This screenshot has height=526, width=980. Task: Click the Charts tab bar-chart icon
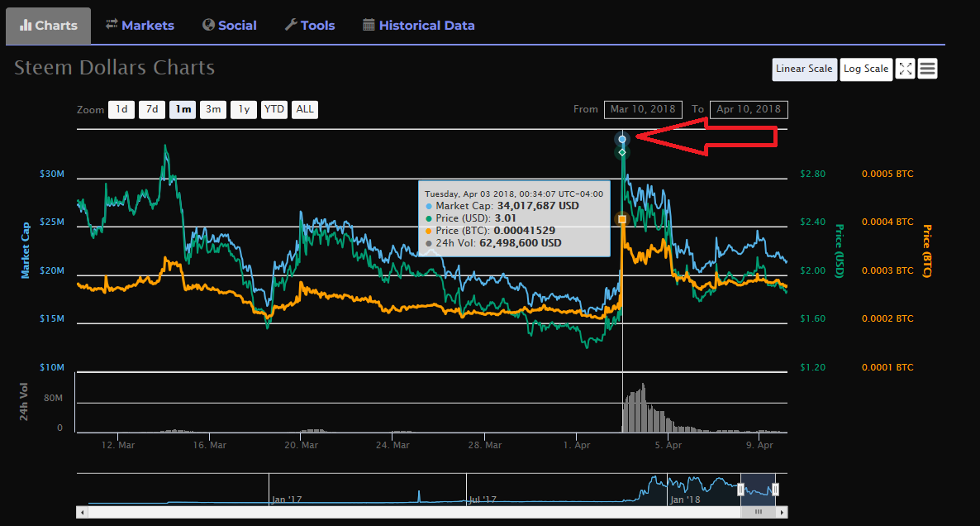[26, 25]
